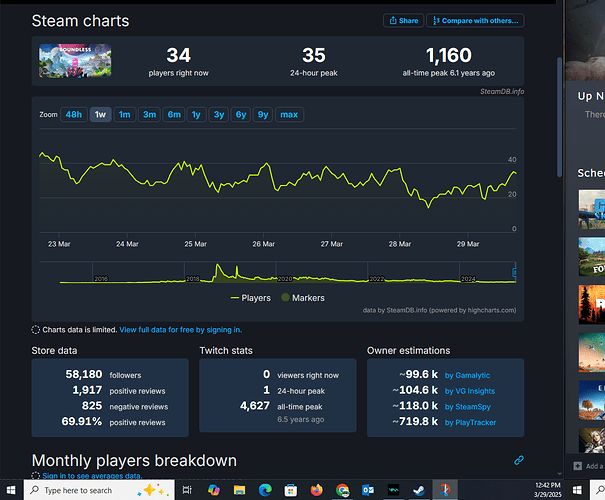Click the second monitor search icon

pos(600,490)
